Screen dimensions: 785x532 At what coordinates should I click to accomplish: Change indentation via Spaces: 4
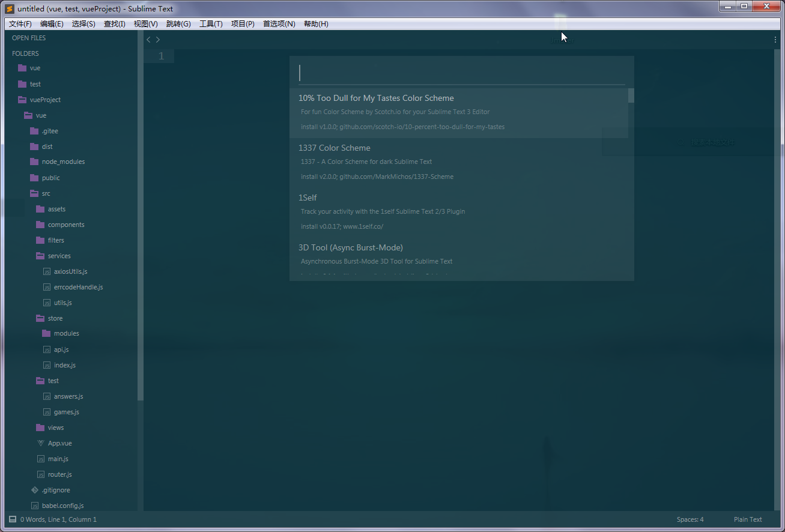click(x=690, y=519)
